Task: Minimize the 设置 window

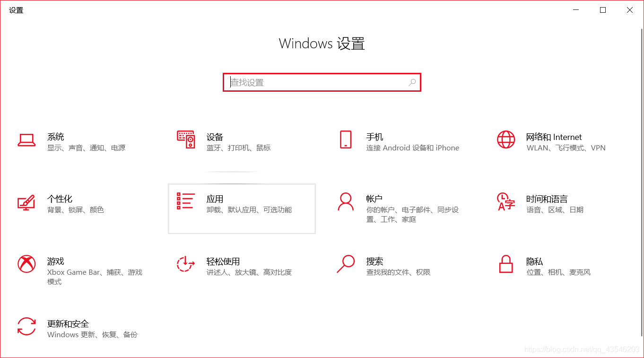Action: (576, 10)
